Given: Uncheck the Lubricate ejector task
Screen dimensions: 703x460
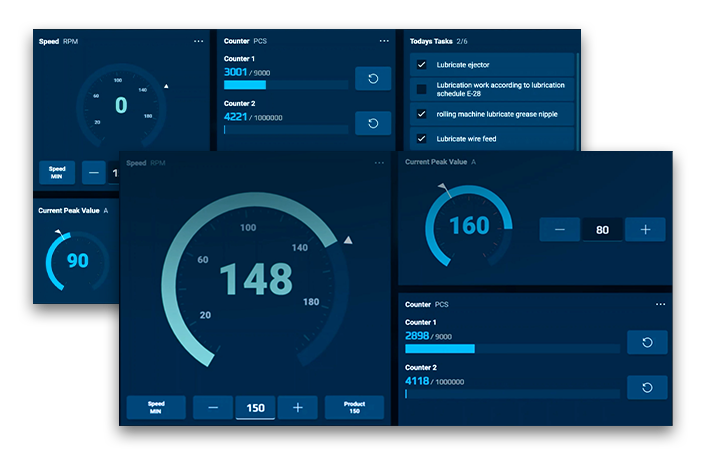Looking at the screenshot, I should point(421,65).
